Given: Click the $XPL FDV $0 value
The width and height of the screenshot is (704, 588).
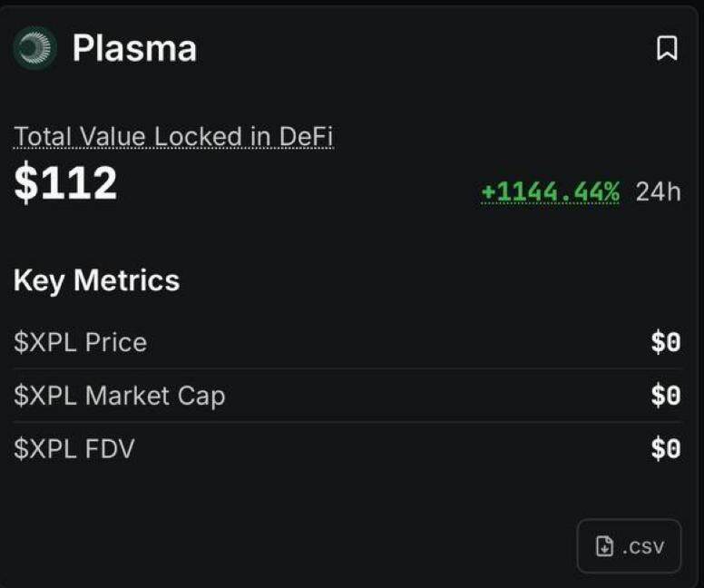Looking at the screenshot, I should (x=666, y=449).
